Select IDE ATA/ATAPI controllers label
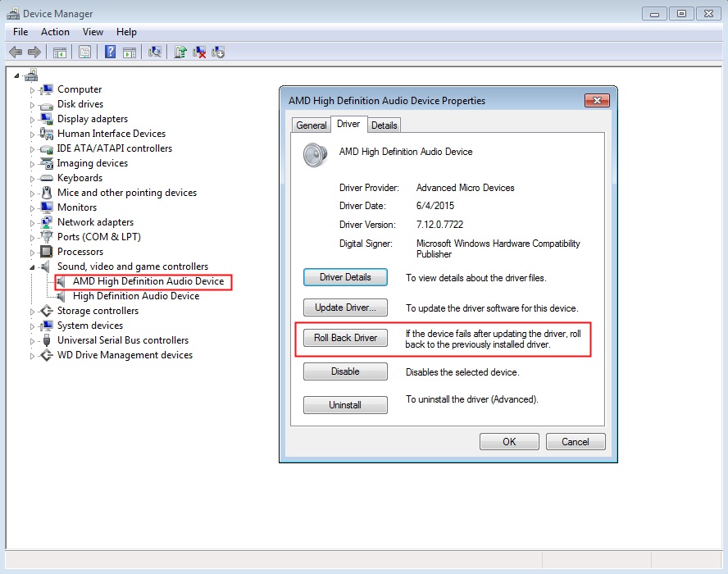Screen dimensions: 728x574 [115, 148]
